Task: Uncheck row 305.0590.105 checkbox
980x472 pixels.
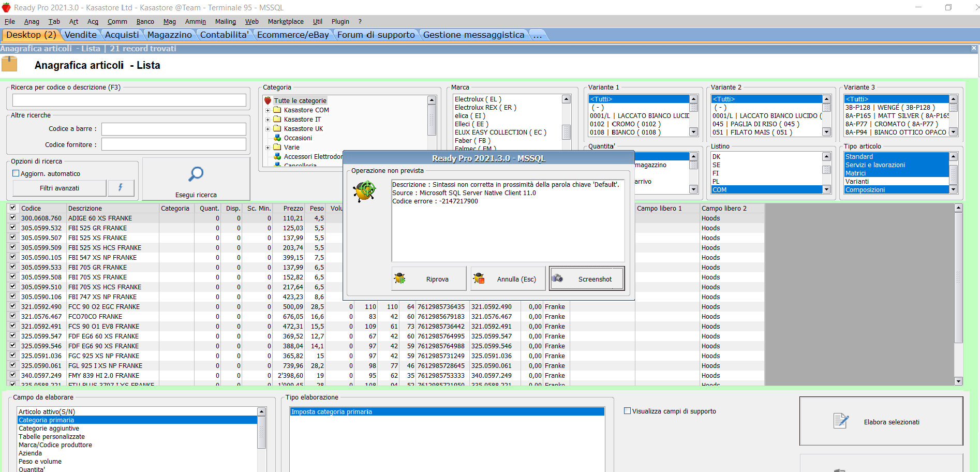Action: pos(12,257)
